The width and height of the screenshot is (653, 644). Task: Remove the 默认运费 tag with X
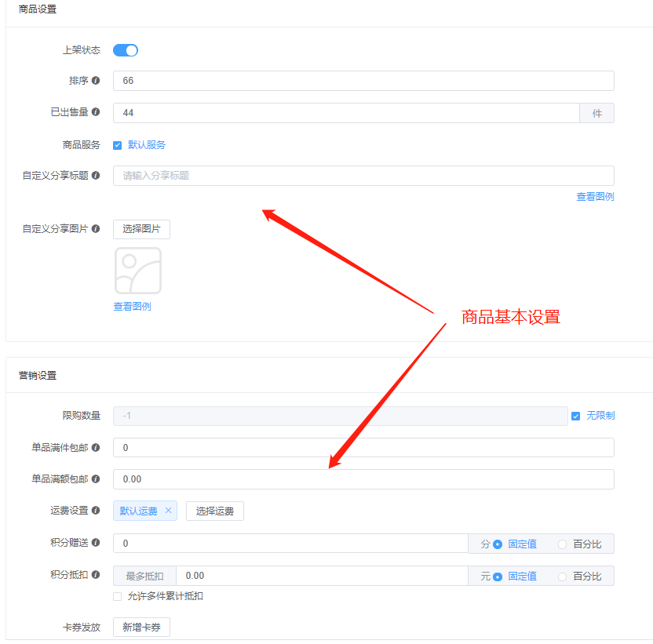[x=168, y=511]
